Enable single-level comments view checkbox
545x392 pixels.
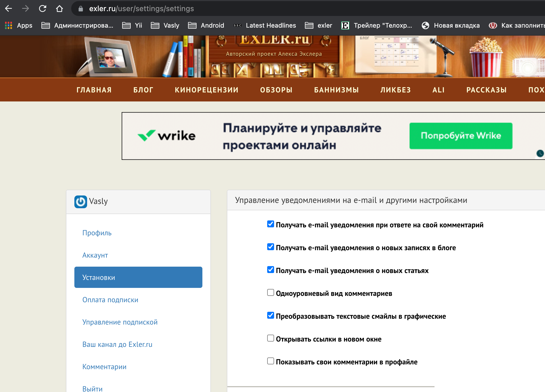270,293
